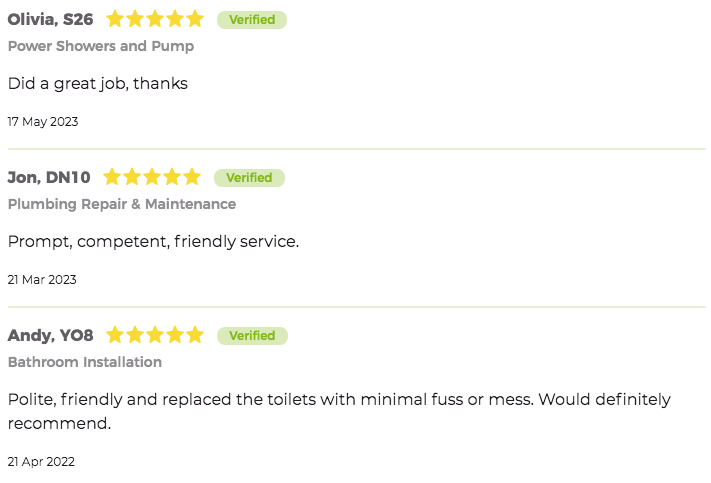
Task: Click first star in Jon's rating
Action: pos(112,177)
